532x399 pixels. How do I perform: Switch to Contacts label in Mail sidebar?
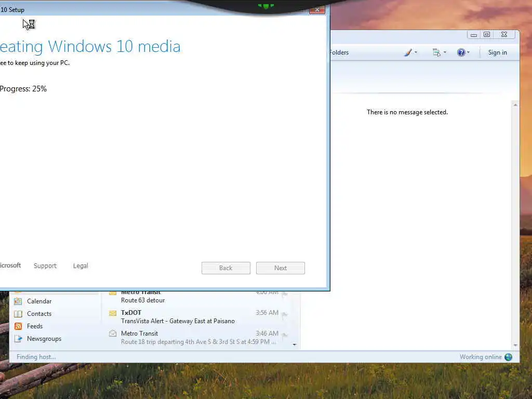point(39,314)
